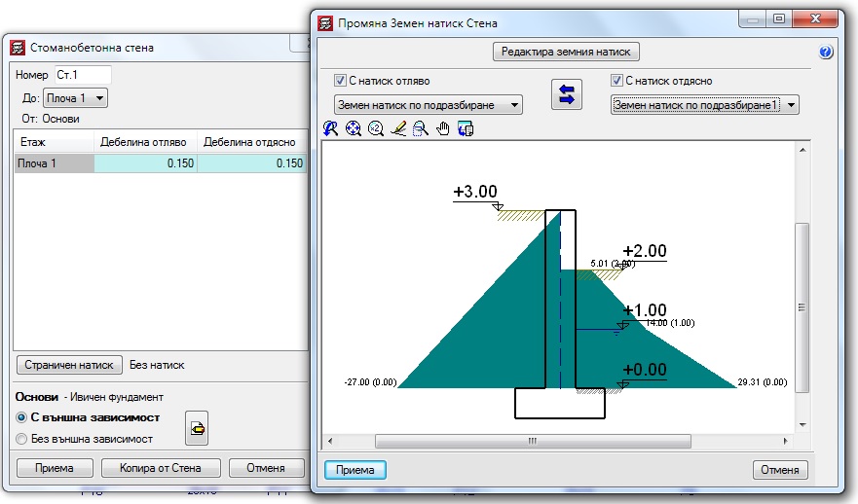Click the 29.31 (0.00) pressure value
Viewport: 858px width, 504px height.
point(763,382)
